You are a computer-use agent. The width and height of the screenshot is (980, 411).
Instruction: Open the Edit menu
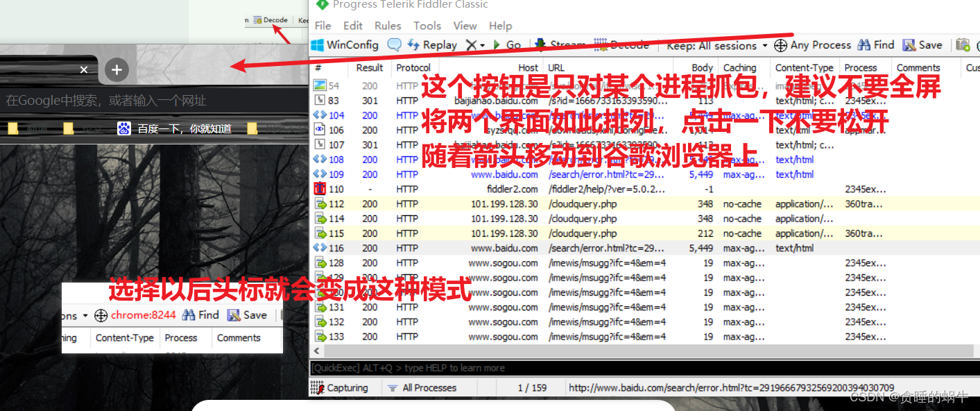[x=353, y=26]
